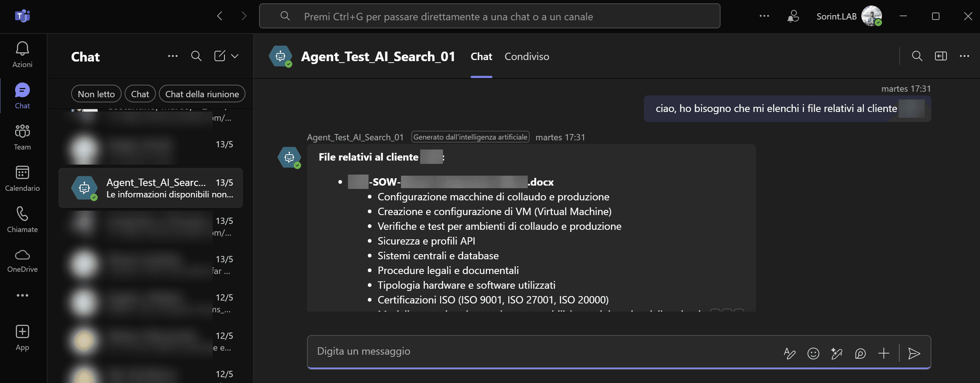This screenshot has height=383, width=980.
Task: Switch to the Chat tab
Action: coord(481,56)
